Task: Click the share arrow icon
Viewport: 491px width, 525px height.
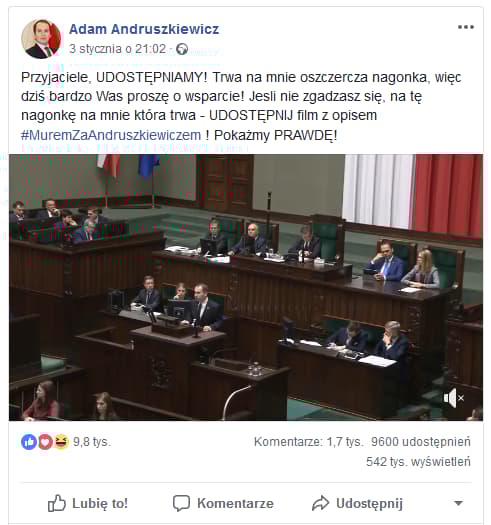Action: [x=321, y=503]
